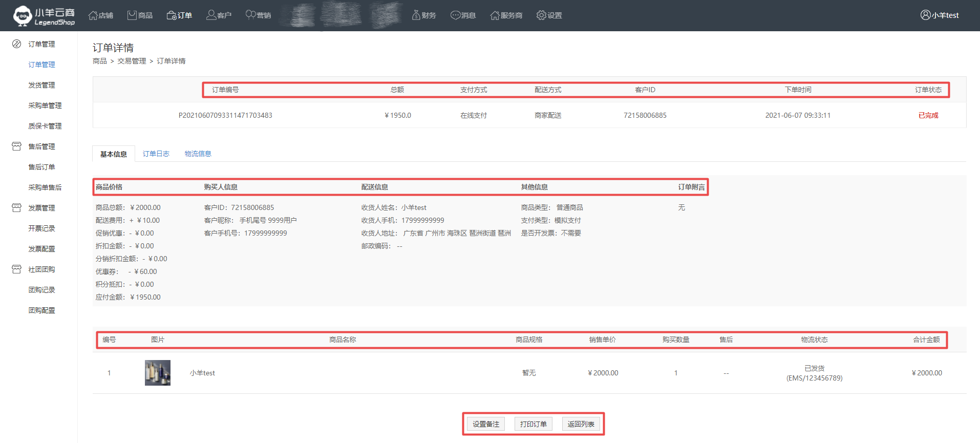The height and width of the screenshot is (443, 980).
Task: Open 发货管理 in the sidebar
Action: click(x=41, y=85)
